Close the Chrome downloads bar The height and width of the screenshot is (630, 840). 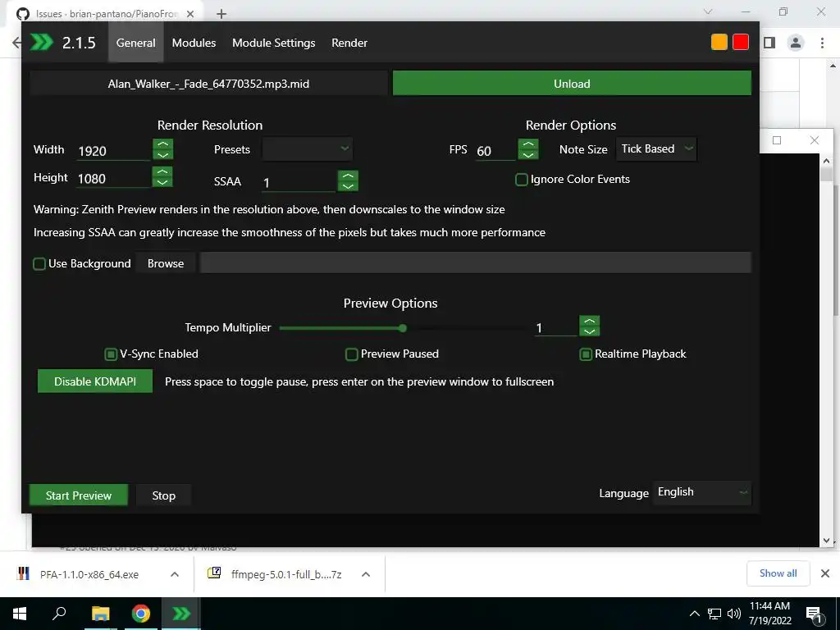(x=825, y=573)
